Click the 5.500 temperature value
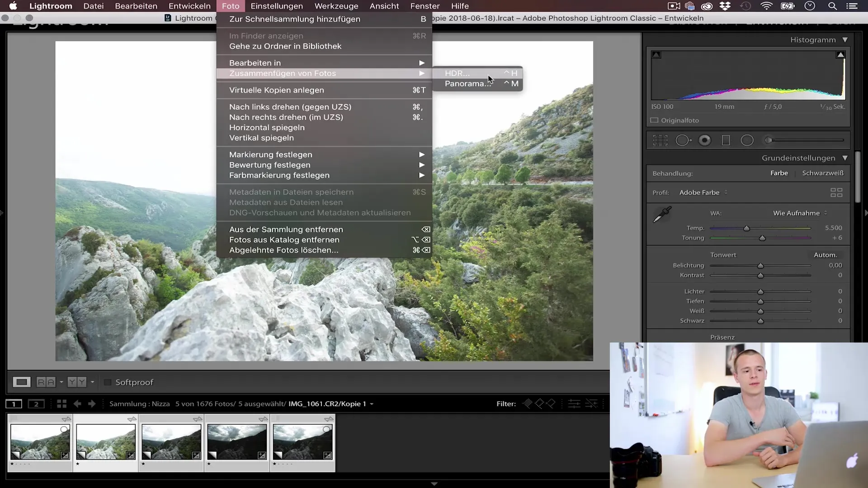This screenshot has width=868, height=488. tap(833, 228)
